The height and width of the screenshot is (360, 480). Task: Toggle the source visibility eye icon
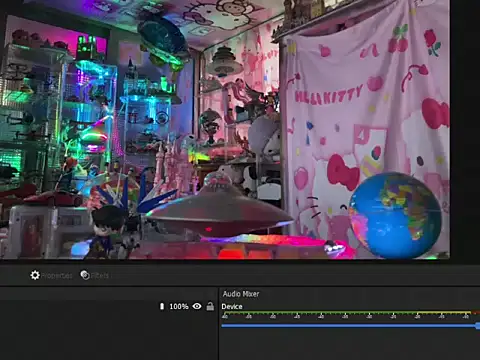click(x=197, y=306)
